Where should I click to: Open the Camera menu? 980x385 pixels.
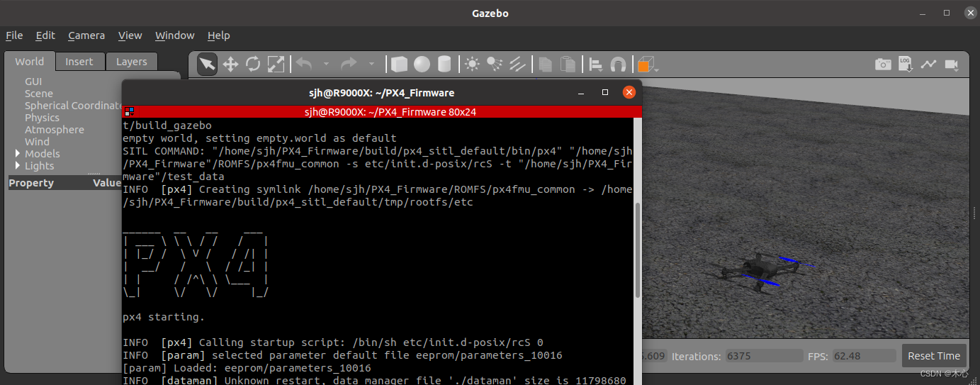(x=86, y=35)
